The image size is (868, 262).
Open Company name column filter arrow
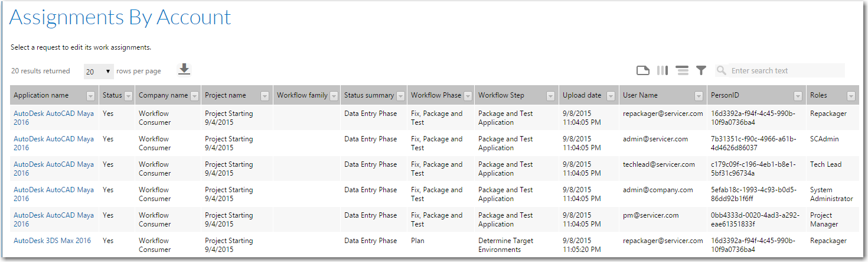194,96
